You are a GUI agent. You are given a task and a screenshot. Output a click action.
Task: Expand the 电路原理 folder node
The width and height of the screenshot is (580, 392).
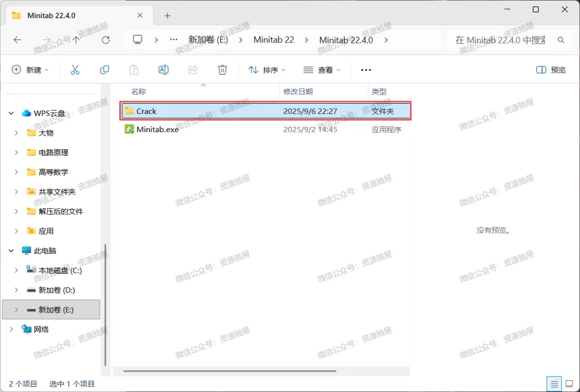16,153
